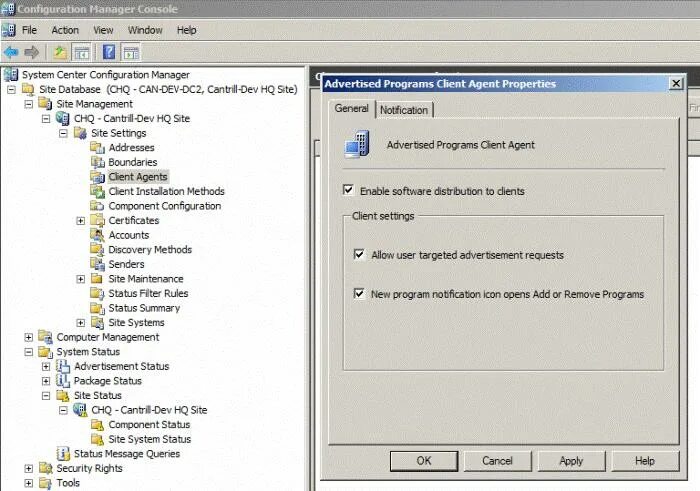Open the Window menu

click(145, 30)
